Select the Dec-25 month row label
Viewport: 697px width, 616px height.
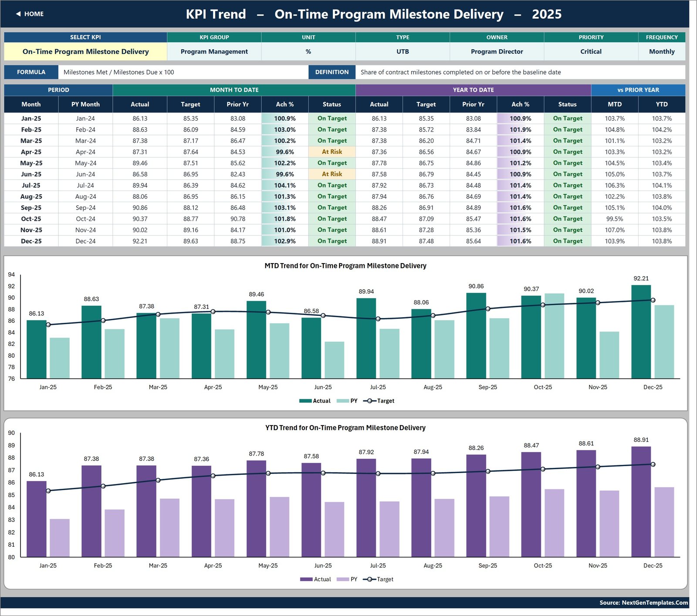[31, 241]
